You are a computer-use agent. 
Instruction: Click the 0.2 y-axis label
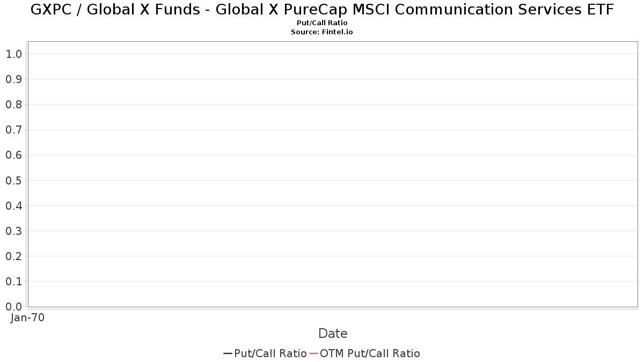click(x=13, y=256)
